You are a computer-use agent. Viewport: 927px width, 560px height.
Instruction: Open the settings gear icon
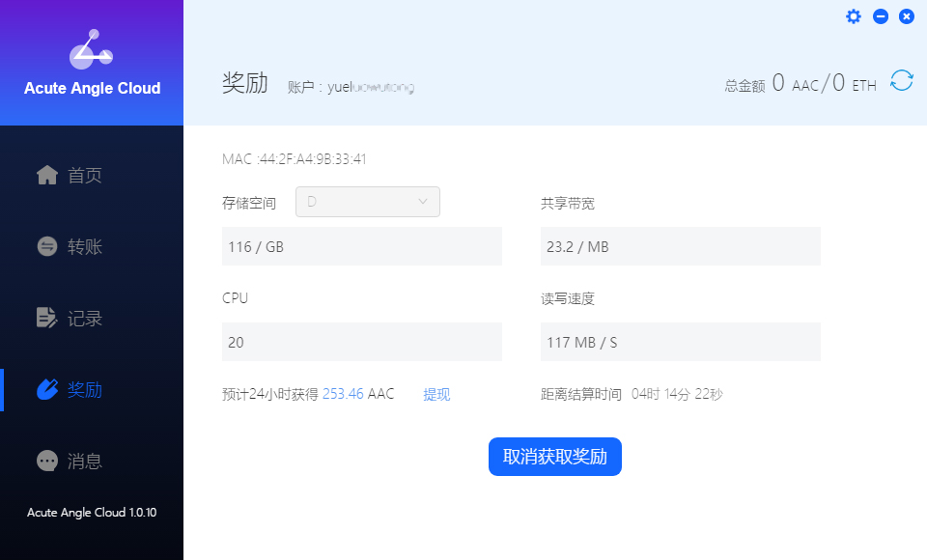(854, 16)
